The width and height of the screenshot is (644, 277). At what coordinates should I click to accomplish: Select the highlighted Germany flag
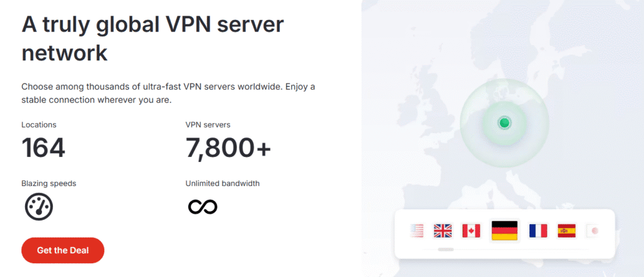(504, 231)
